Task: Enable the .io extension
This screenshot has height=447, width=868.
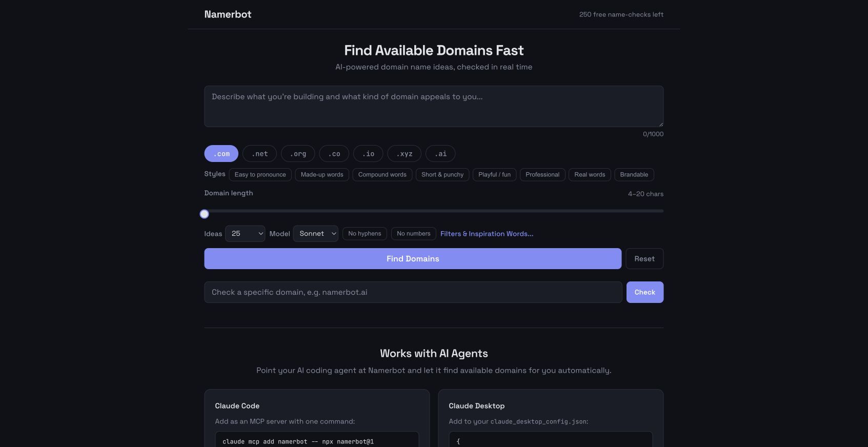Action: [x=368, y=154]
